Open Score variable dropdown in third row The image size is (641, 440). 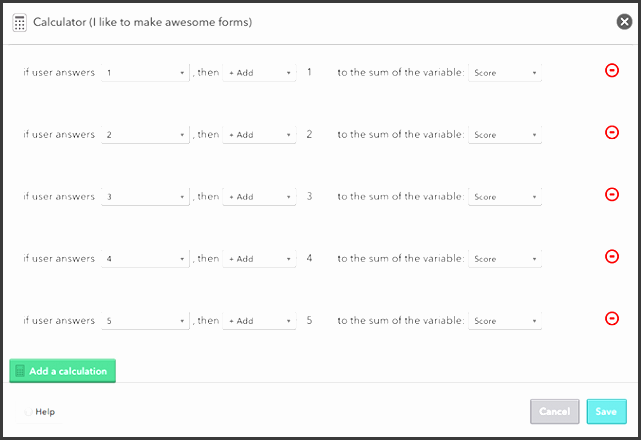pyautogui.click(x=505, y=197)
